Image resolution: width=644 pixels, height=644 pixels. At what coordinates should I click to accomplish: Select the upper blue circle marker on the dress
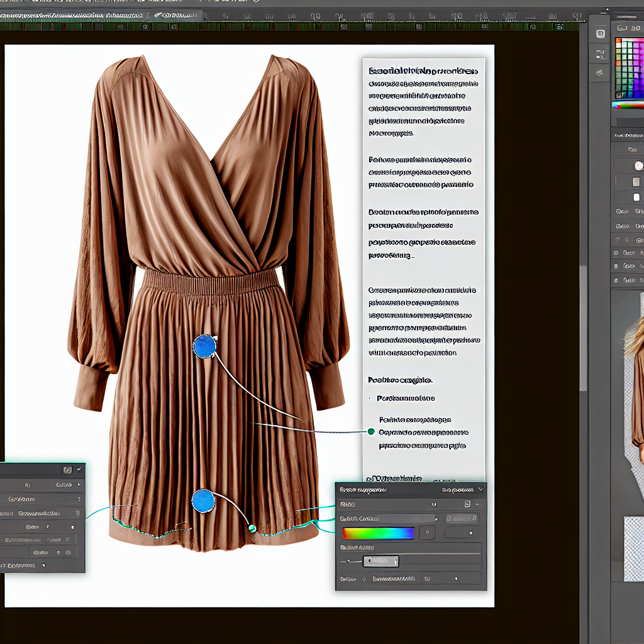point(204,347)
